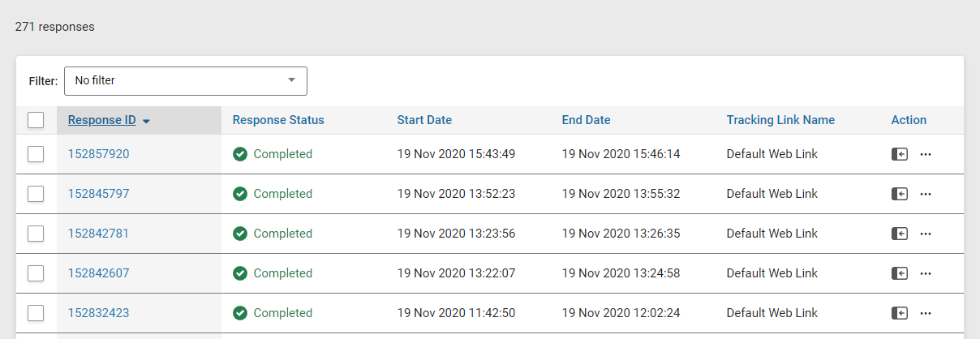The image size is (980, 339).
Task: Select checkbox for response 152842781
Action: point(36,234)
